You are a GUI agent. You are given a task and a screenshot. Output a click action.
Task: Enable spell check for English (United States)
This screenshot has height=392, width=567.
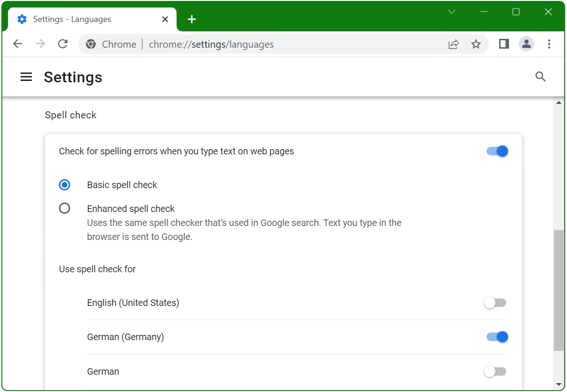[495, 303]
